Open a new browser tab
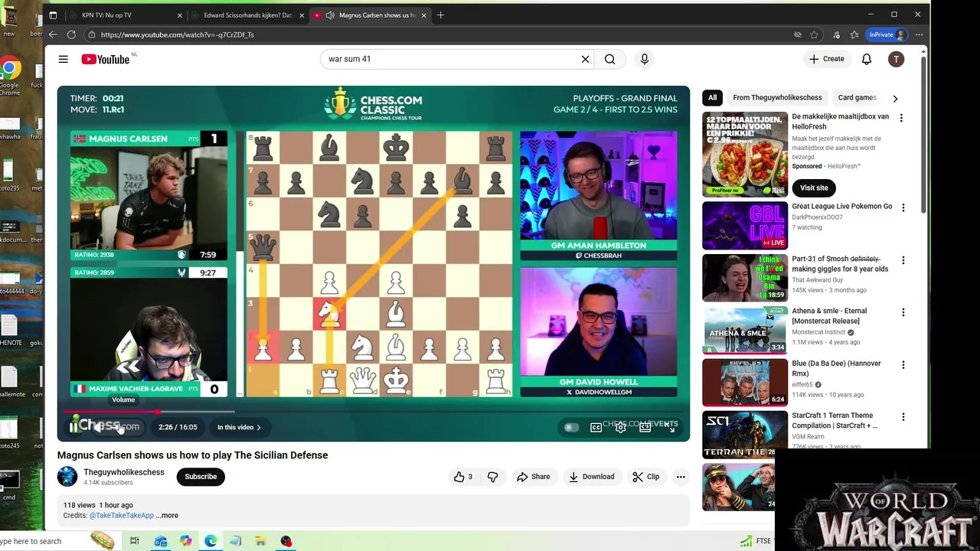This screenshot has height=551, width=980. [440, 15]
